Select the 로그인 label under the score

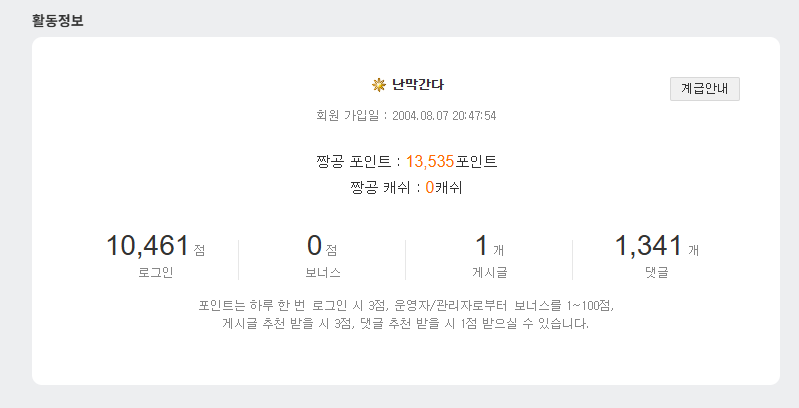click(x=156, y=271)
